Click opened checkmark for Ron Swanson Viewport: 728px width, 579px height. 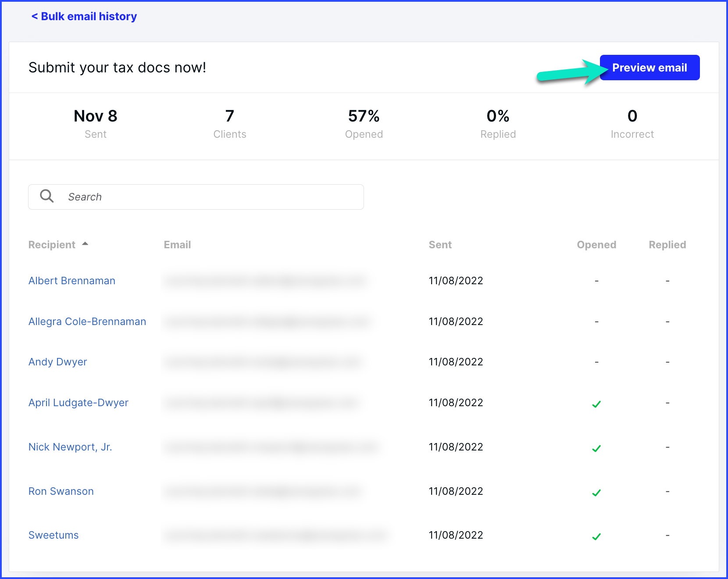596,493
